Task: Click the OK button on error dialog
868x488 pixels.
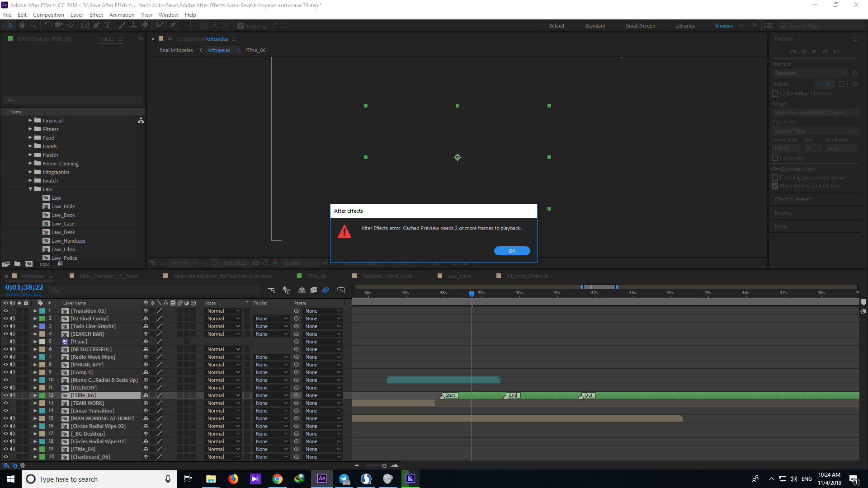Action: (511, 250)
